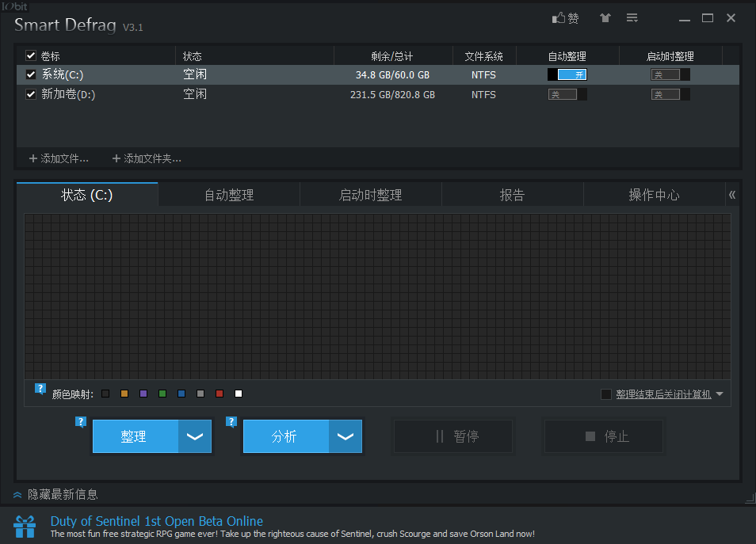This screenshot has height=544, width=756.
Task: Click the double-chevron icon beside 隐藏最新信息
Action: (x=17, y=495)
